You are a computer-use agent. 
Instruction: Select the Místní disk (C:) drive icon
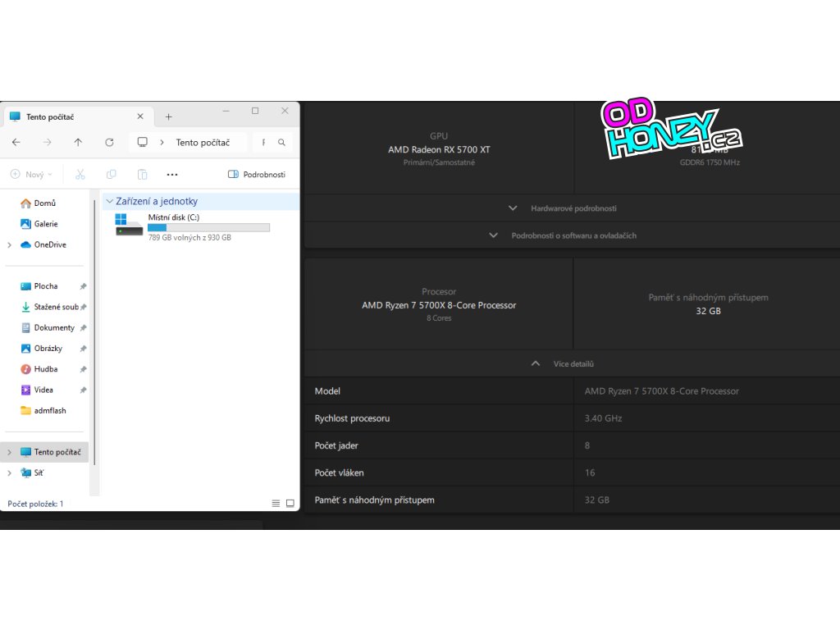(129, 225)
